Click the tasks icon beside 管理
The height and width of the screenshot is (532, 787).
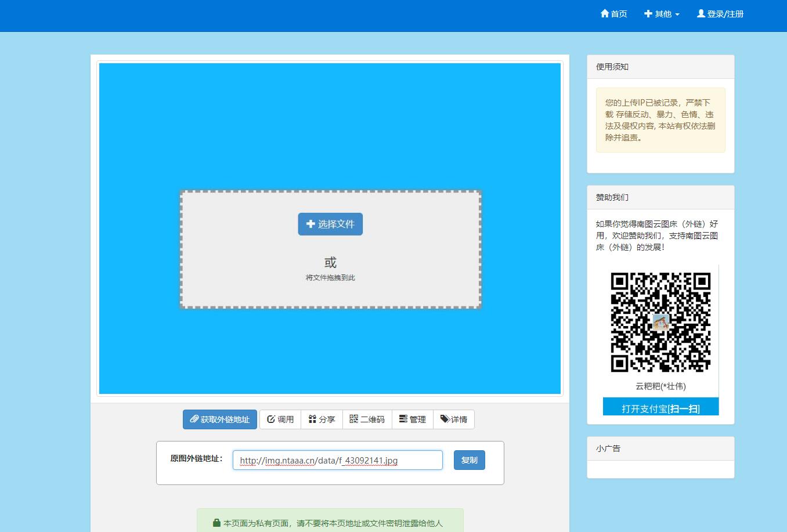coord(403,419)
